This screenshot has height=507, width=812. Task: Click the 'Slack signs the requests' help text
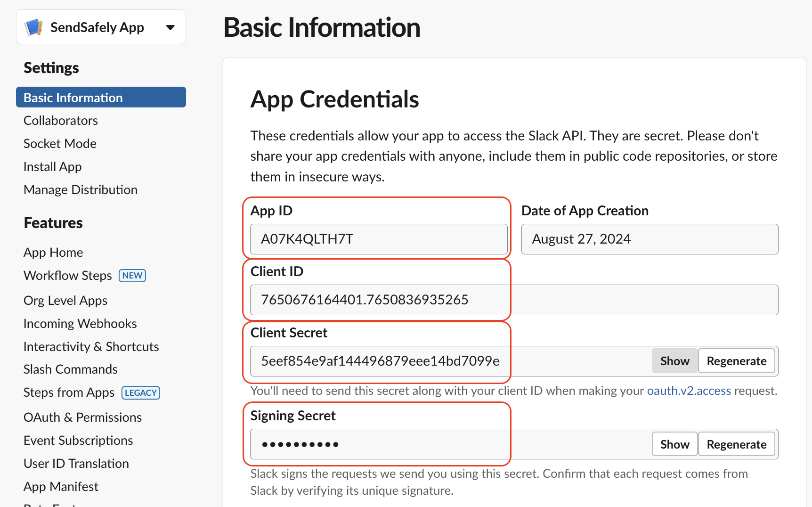(499, 482)
